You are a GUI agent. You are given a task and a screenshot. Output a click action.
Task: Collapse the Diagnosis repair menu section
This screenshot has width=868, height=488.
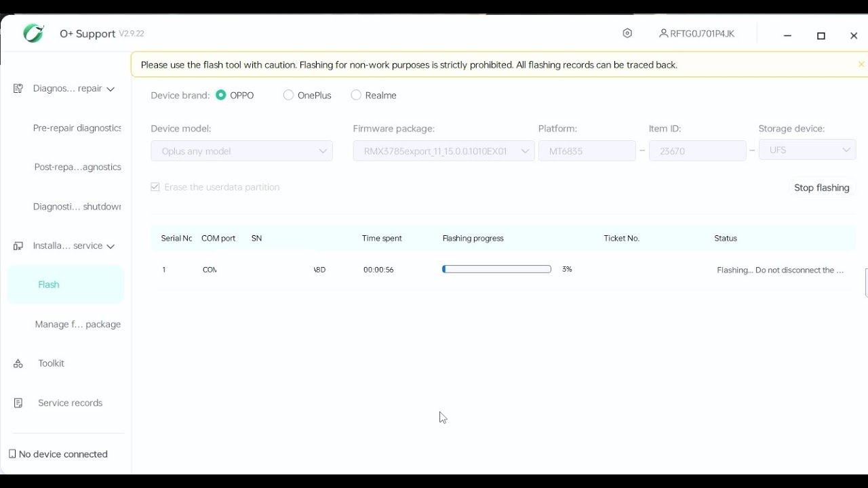tap(111, 89)
